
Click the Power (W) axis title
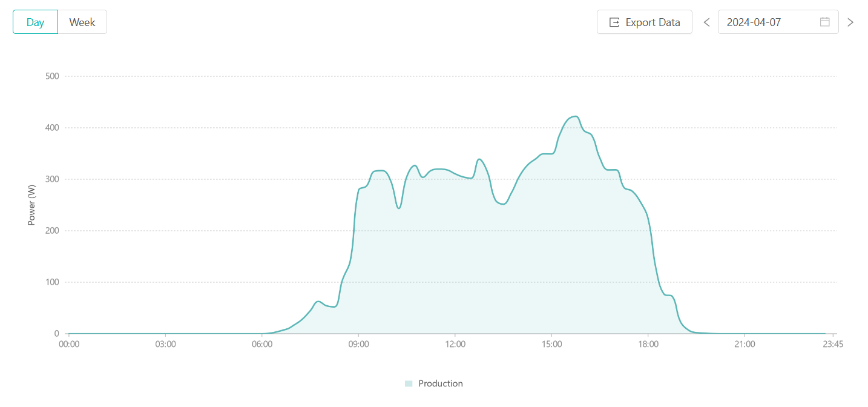click(x=31, y=205)
